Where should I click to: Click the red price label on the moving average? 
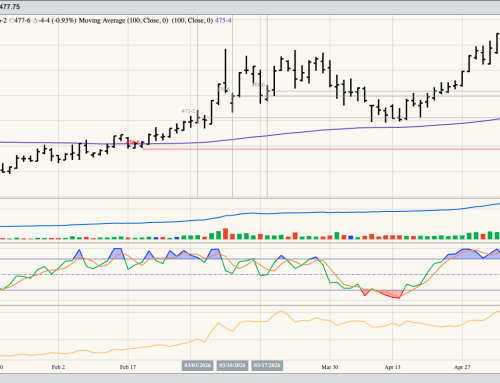click(133, 142)
